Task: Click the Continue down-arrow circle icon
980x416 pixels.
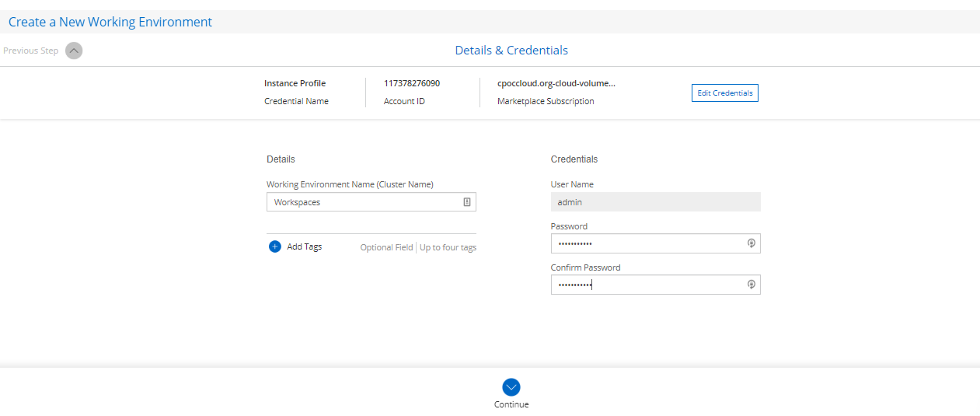Action: 511,387
